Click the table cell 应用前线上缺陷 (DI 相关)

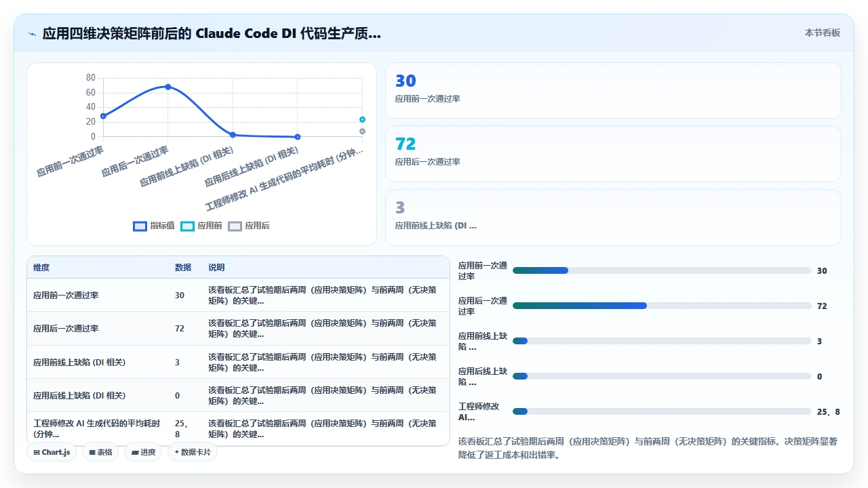point(79,363)
